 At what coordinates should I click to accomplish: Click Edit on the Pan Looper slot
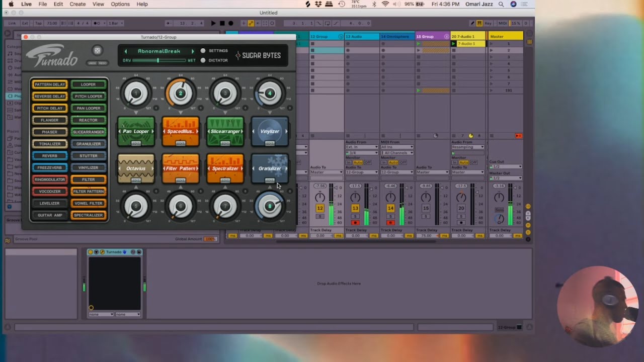click(x=136, y=144)
